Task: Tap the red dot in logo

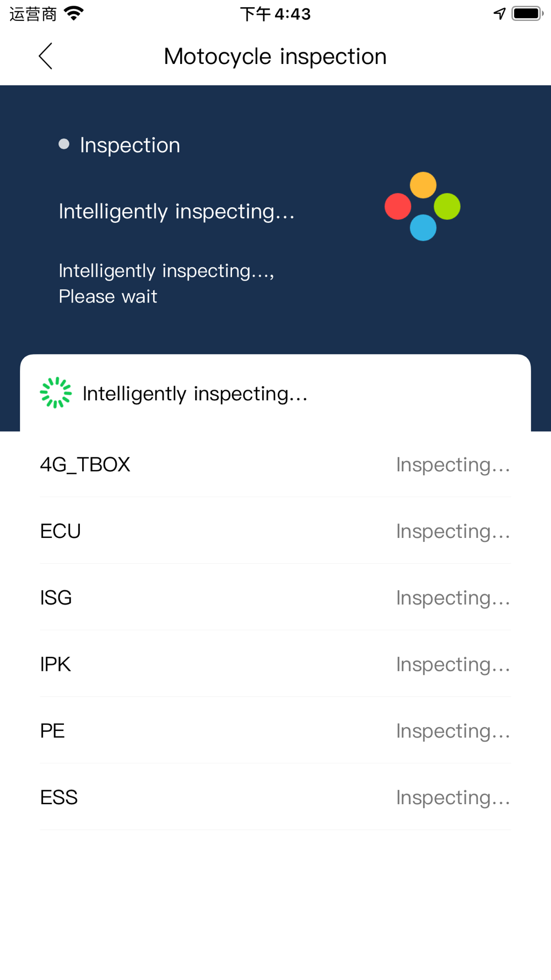Action: click(398, 207)
